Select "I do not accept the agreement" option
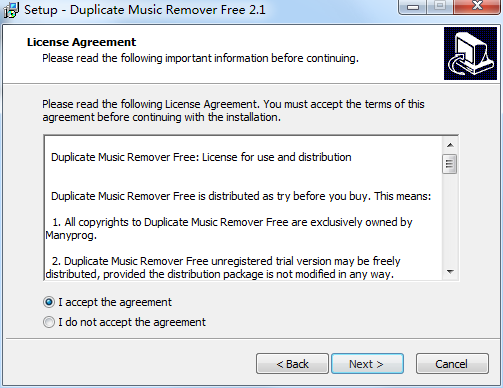The width and height of the screenshot is (503, 388). 49,322
